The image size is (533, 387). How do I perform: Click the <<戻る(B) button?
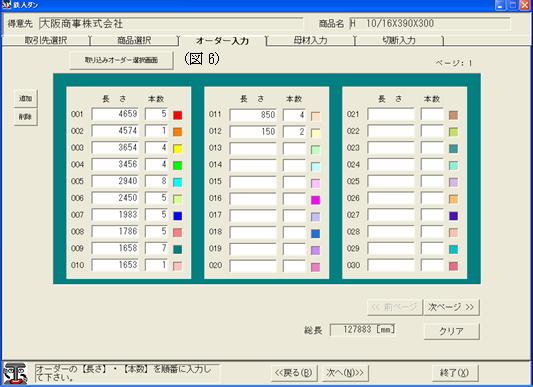coord(293,373)
